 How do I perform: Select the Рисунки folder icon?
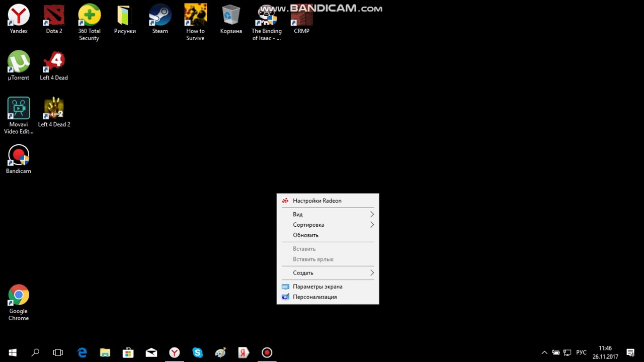(x=125, y=20)
